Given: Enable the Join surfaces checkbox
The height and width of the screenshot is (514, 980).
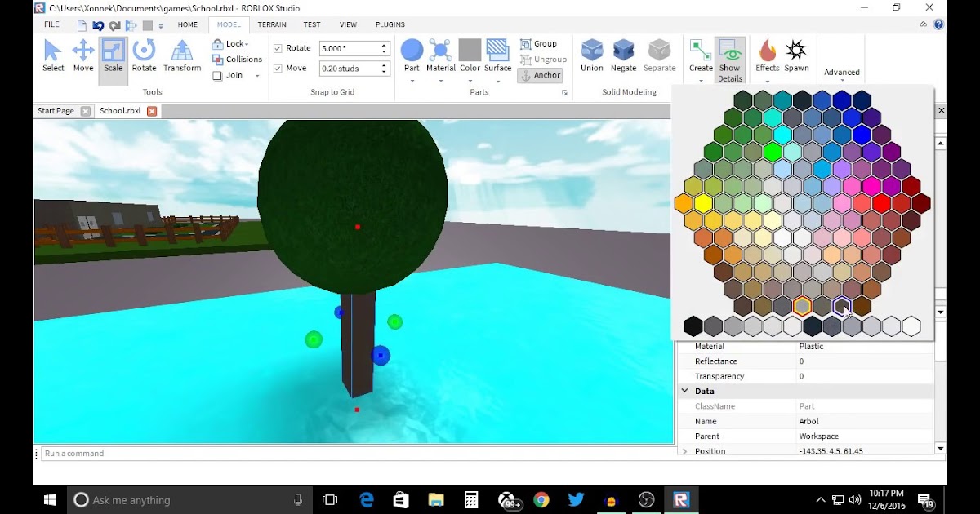Looking at the screenshot, I should pos(218,75).
